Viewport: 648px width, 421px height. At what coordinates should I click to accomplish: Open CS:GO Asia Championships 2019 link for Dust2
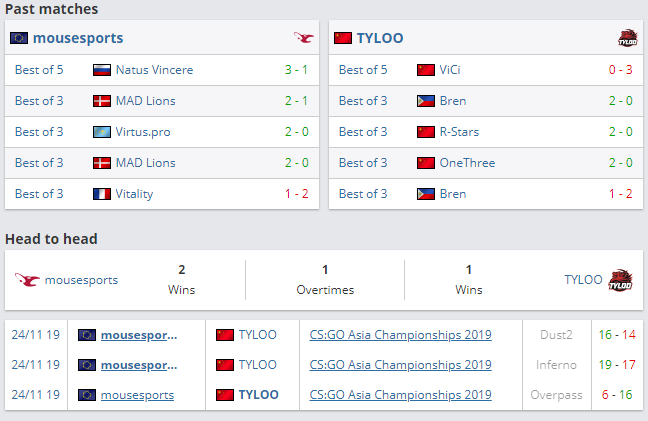[x=400, y=335]
